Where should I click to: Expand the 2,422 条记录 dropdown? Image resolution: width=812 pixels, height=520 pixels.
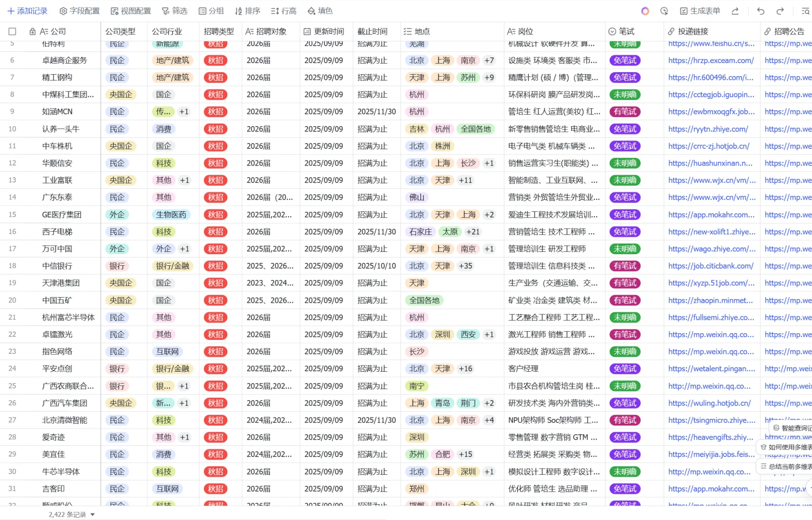click(72, 515)
